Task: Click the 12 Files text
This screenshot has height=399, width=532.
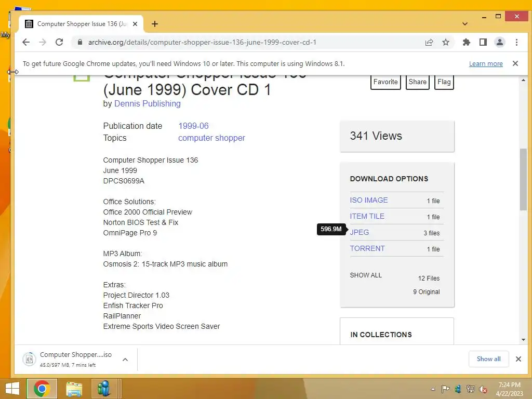Action: pos(429,278)
